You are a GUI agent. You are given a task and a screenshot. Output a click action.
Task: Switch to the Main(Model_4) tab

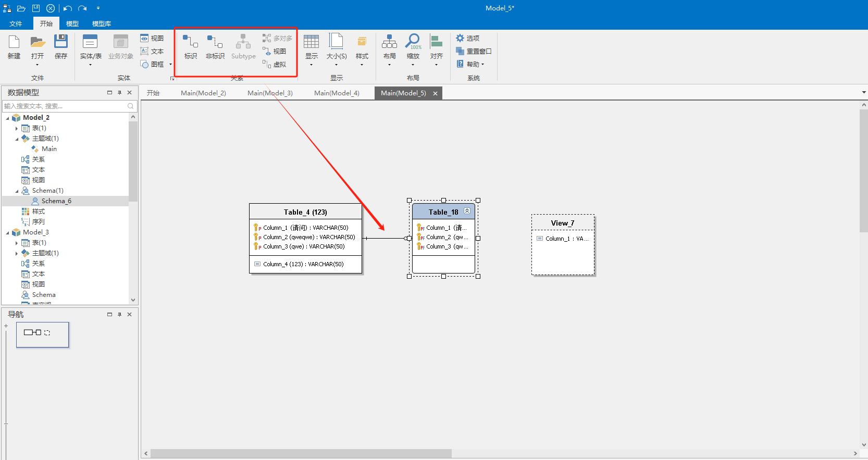[x=337, y=93]
